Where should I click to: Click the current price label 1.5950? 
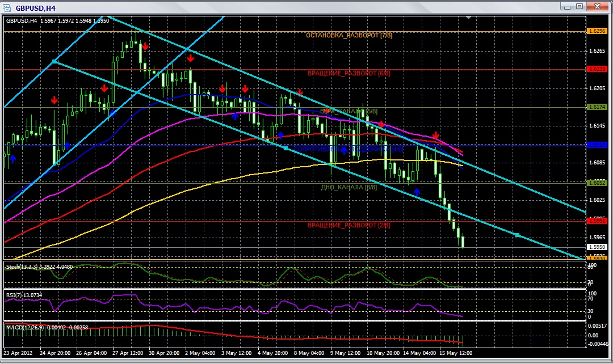pyautogui.click(x=597, y=247)
